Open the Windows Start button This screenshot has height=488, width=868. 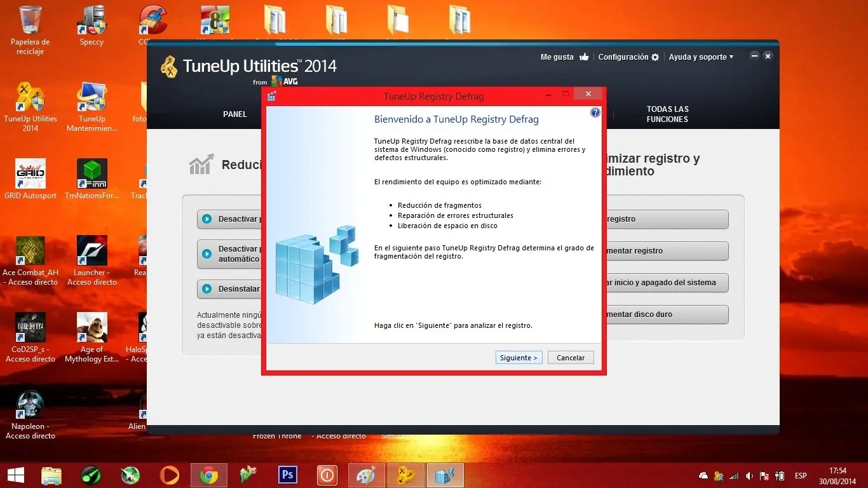pyautogui.click(x=16, y=475)
